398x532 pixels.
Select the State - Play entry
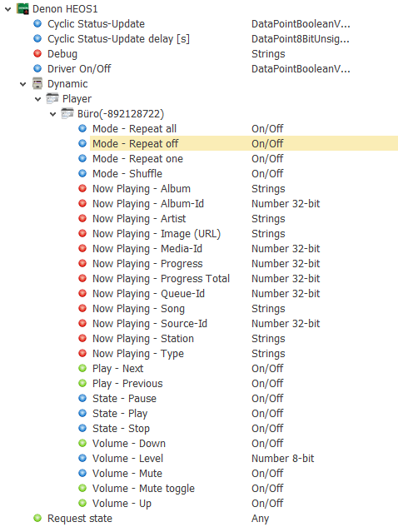point(120,413)
